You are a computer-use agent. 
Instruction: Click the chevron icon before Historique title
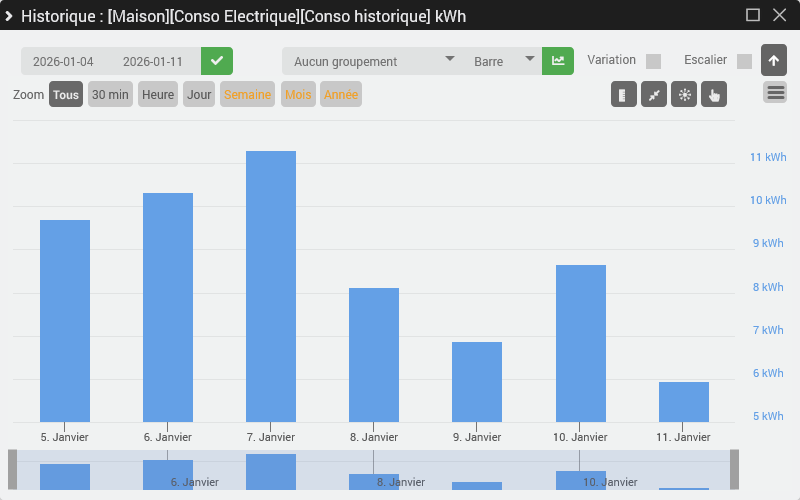coord(9,16)
